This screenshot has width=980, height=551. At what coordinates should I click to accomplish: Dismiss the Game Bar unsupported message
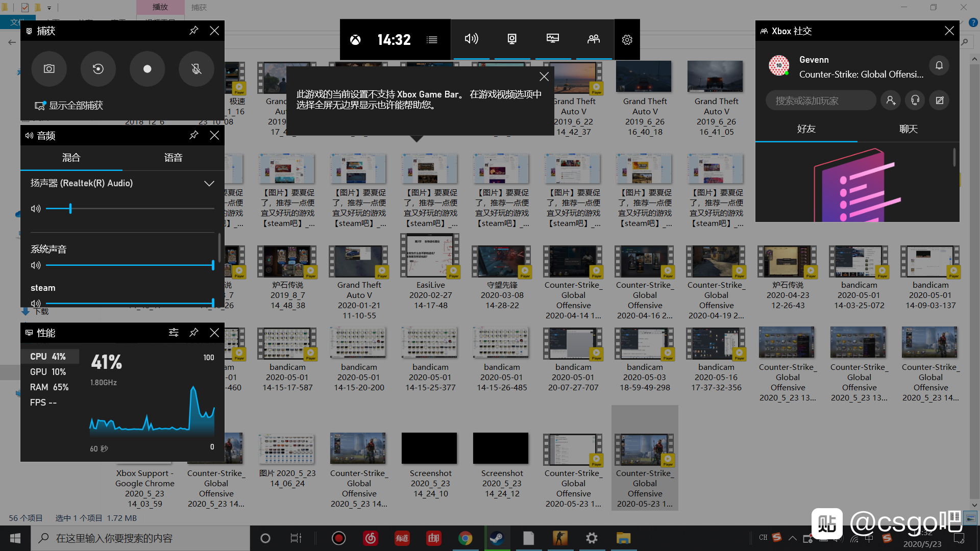pos(544,77)
